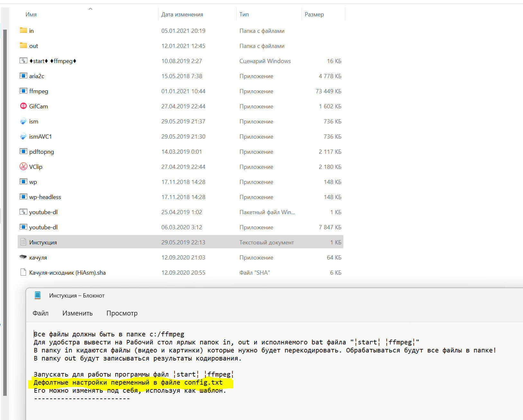Sort files by Дата изменения column
The height and width of the screenshot is (420, 523).
[182, 14]
